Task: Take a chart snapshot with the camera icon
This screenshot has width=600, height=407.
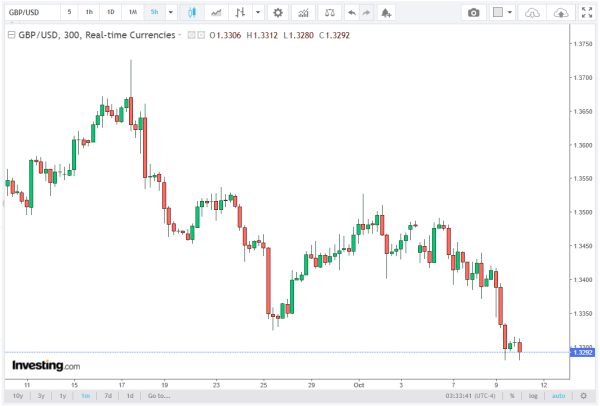Action: click(474, 13)
